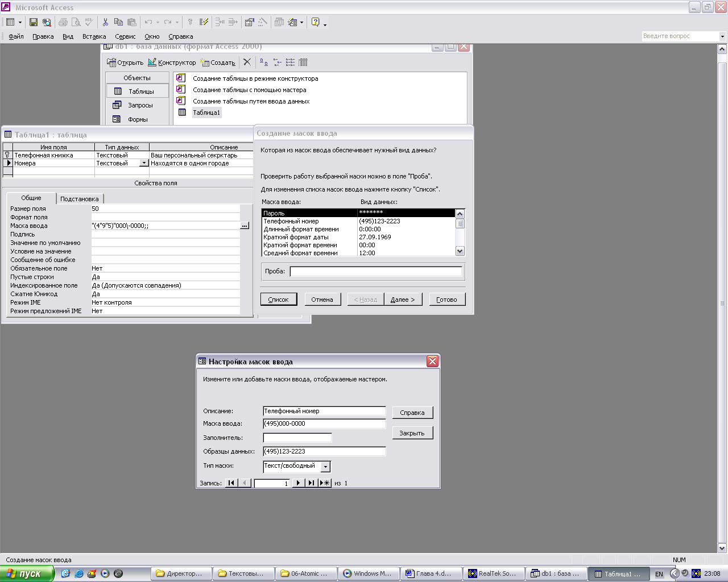Viewport: 728px width, 582px height.
Task: Expand the Тип маски combo box
Action: 325,466
